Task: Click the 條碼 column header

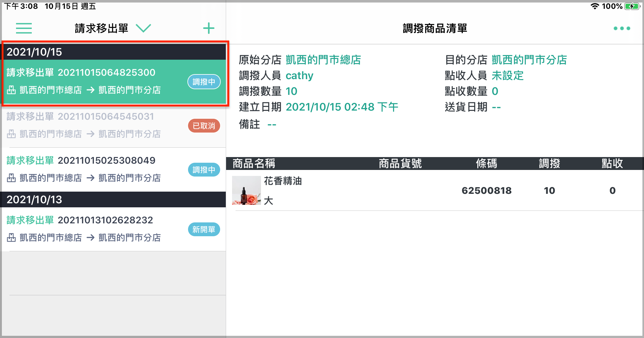Action: (x=486, y=163)
